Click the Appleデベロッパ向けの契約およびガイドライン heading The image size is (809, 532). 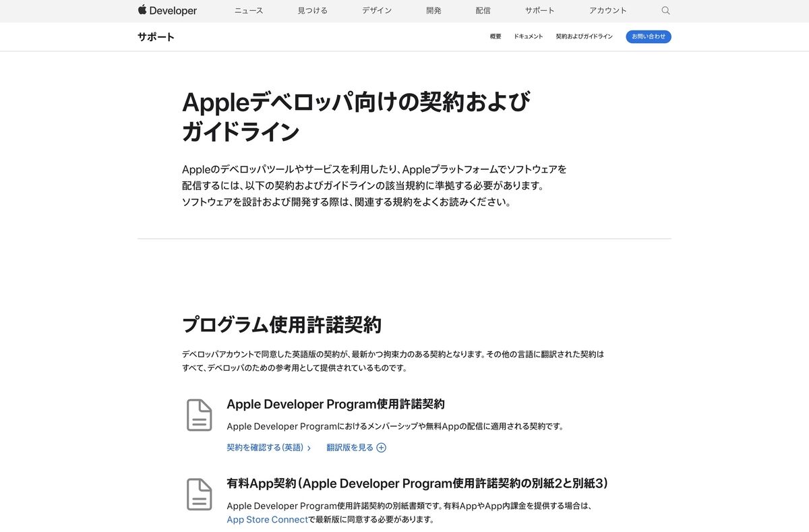[x=357, y=117]
